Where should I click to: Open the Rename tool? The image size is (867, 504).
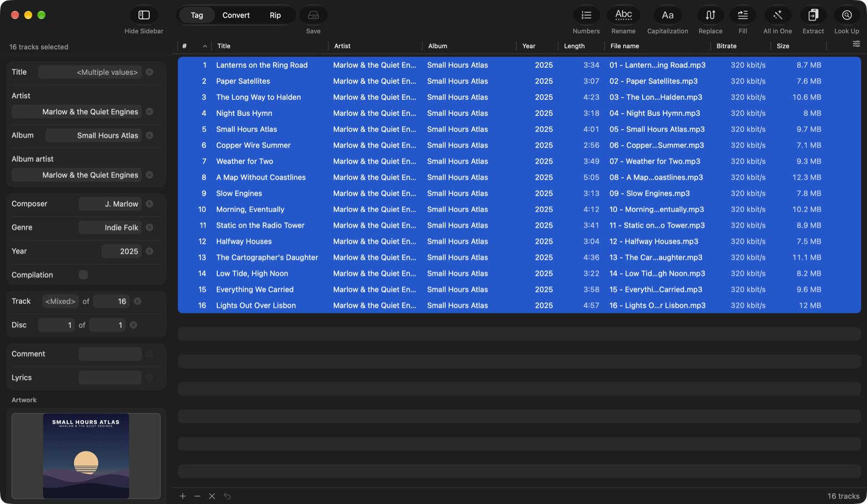click(624, 15)
